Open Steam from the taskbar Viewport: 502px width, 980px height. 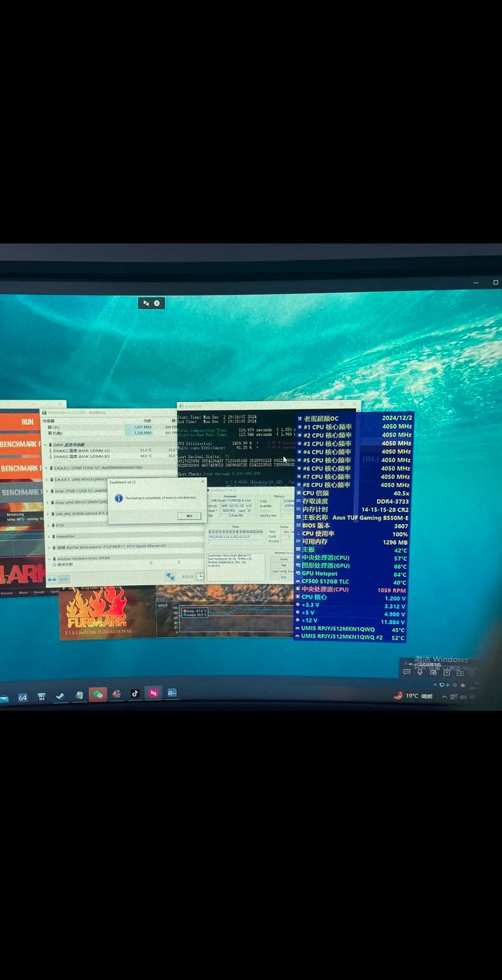(x=60, y=696)
